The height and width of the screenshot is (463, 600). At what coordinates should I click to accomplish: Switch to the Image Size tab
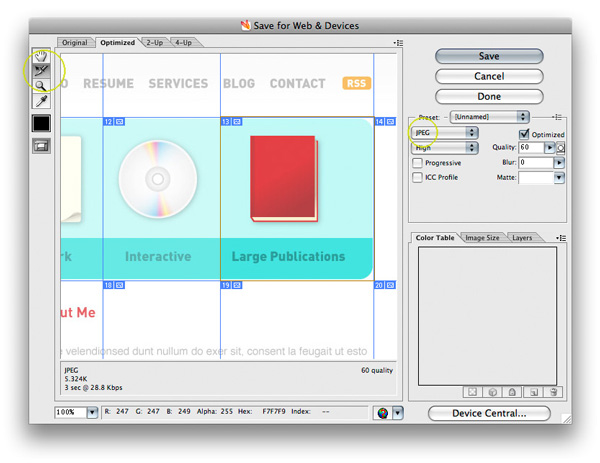tap(483, 238)
